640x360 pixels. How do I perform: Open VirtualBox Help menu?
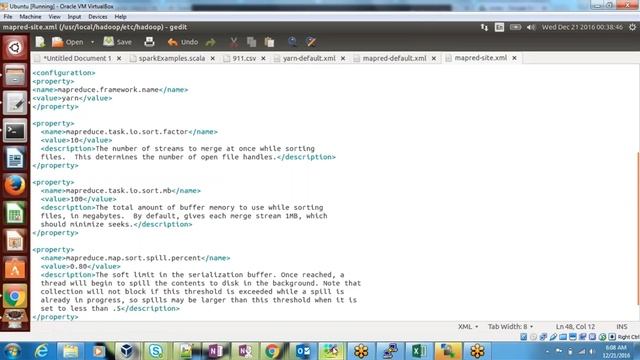(x=120, y=17)
